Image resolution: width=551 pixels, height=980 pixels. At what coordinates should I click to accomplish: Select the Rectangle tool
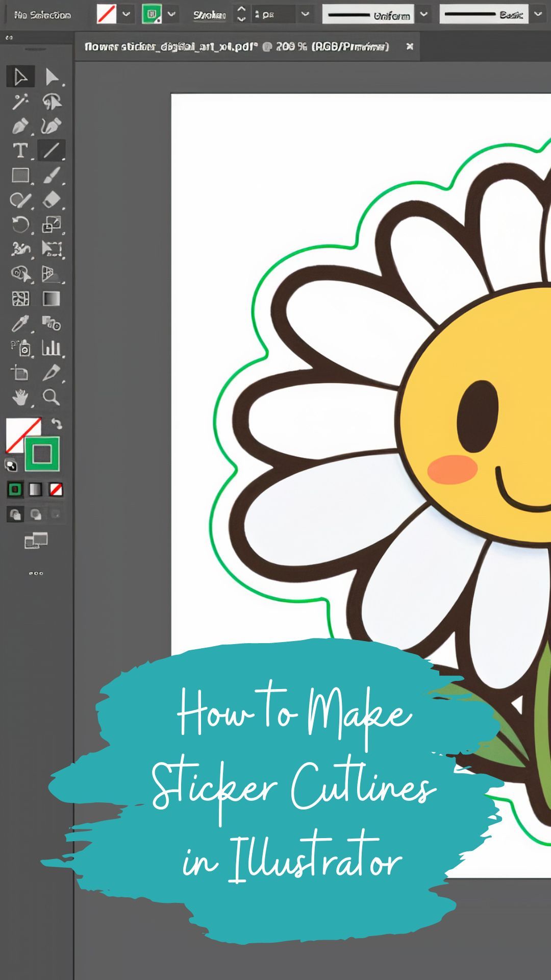pos(20,175)
